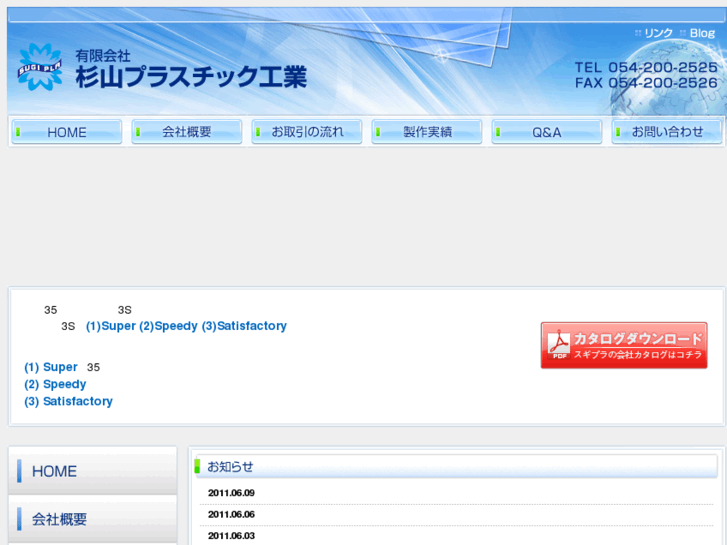The image size is (727, 545).
Task: Open 製作実績 navigation tab
Action: click(427, 132)
